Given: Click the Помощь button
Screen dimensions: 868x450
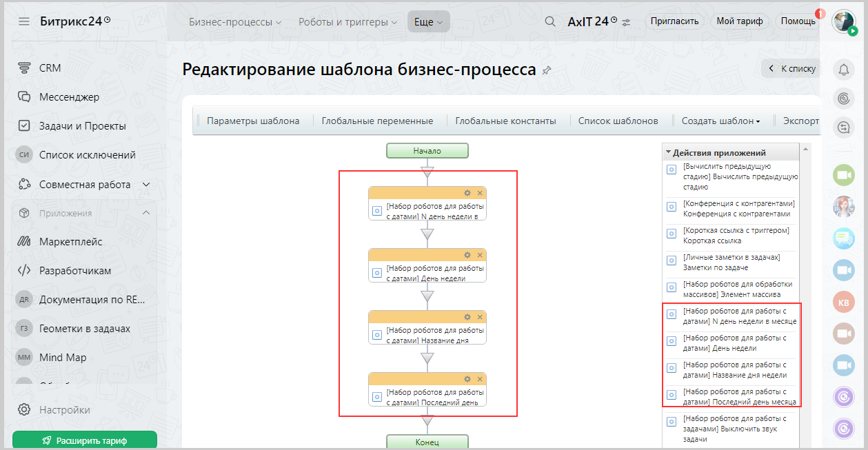Looking at the screenshot, I should pyautogui.click(x=798, y=21).
